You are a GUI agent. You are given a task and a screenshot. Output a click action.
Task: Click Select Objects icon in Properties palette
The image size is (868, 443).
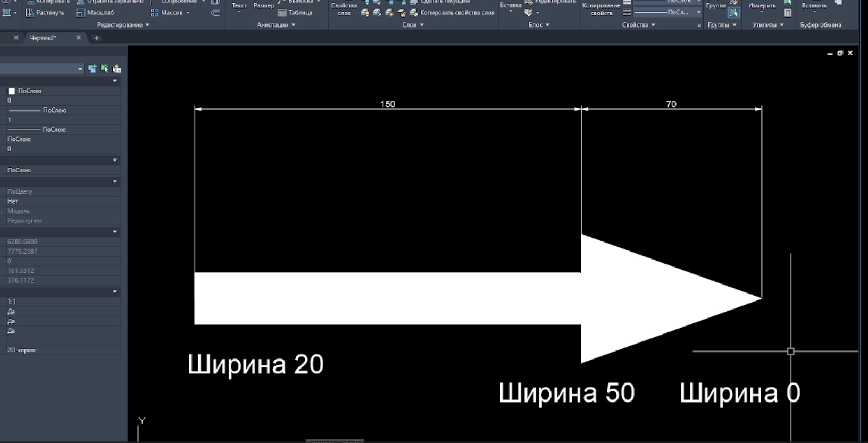pos(104,69)
